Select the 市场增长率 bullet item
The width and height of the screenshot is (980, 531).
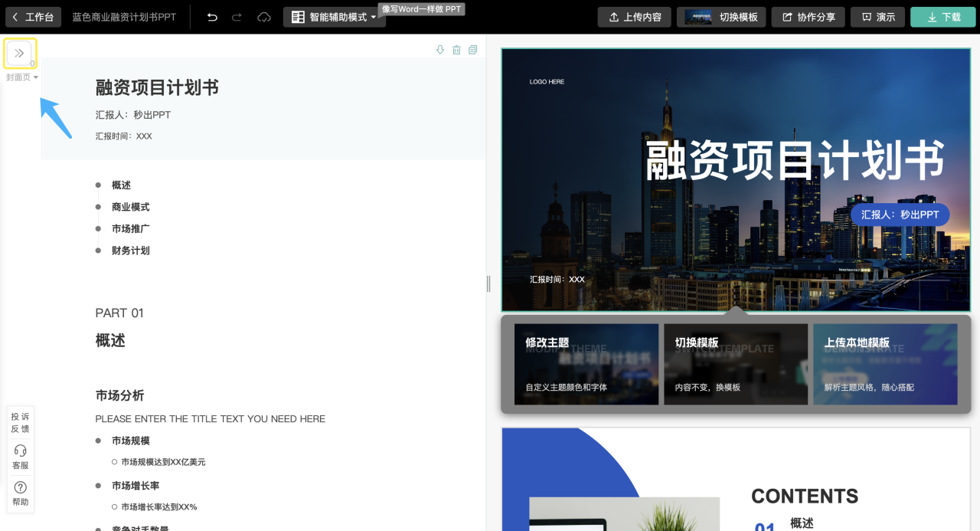[x=136, y=486]
